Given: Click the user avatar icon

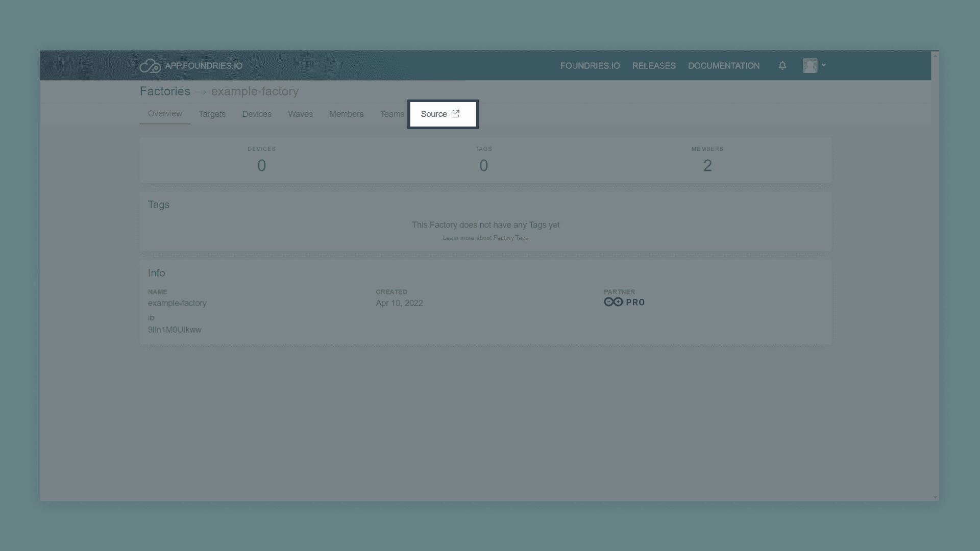Looking at the screenshot, I should 810,65.
